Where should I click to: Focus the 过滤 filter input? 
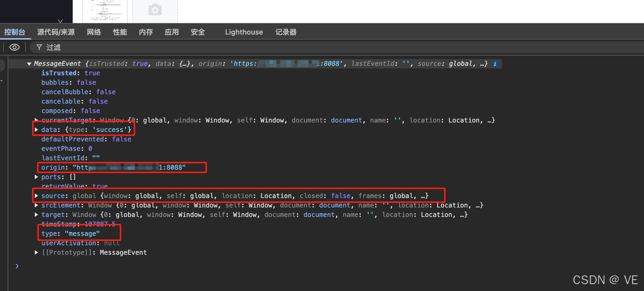tap(337, 47)
